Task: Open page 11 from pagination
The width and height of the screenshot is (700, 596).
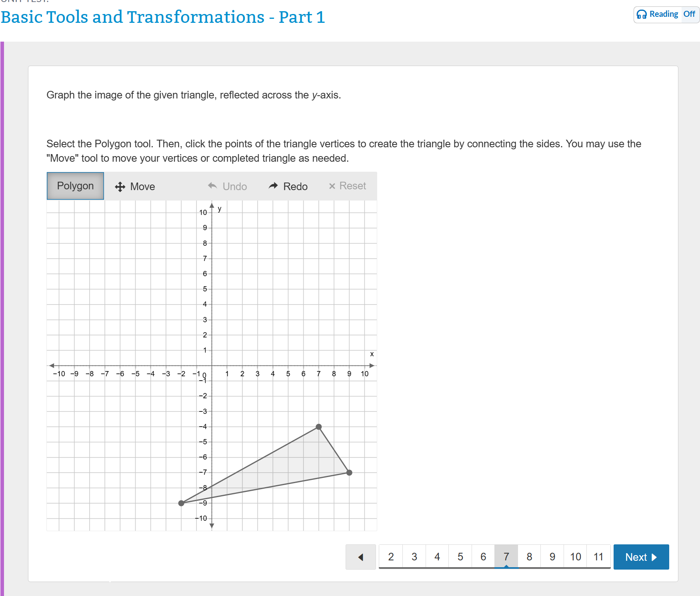Action: 598,557
